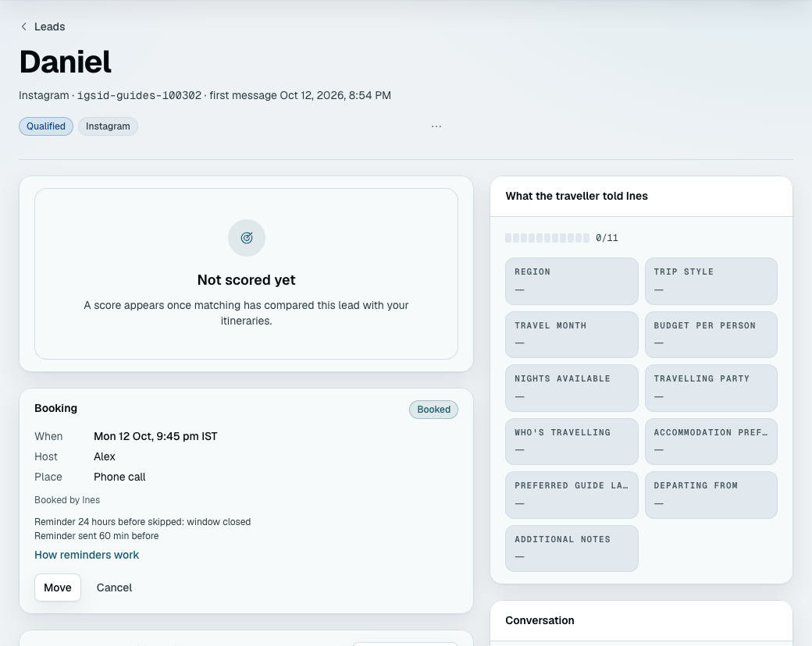The width and height of the screenshot is (812, 646).
Task: Click the 'Mon 12 Oct, 9:45 pm IST' time
Action: coord(155,436)
